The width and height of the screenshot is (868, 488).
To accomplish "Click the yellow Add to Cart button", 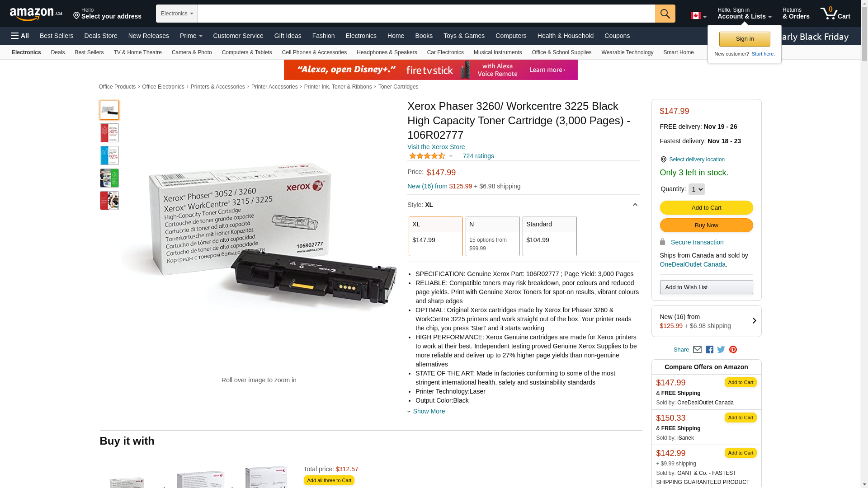I will (706, 208).
